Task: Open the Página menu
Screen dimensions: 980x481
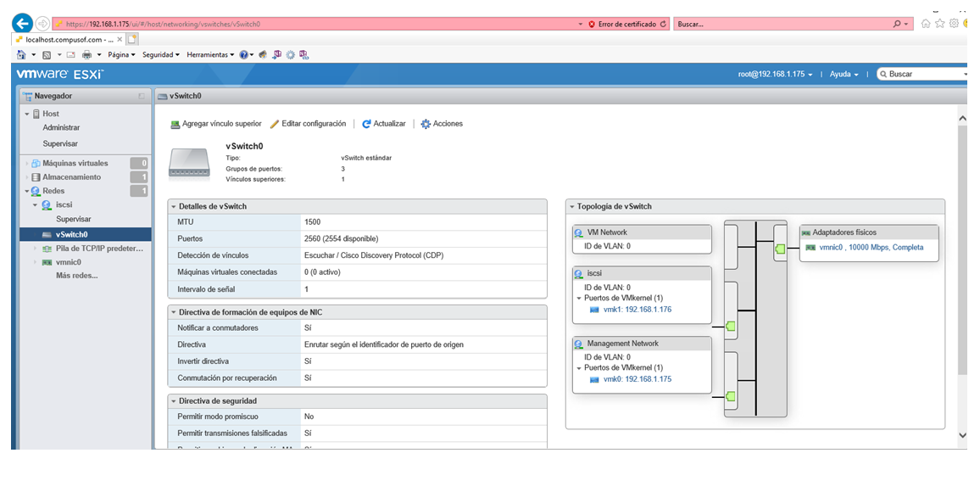Action: tap(121, 54)
